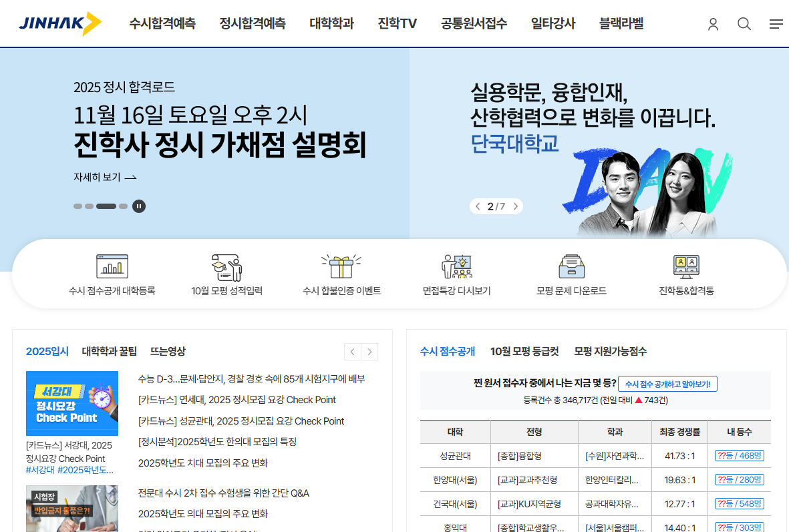
Task: Open 의대 모집의 주요 변화 article
Action: coord(203,513)
